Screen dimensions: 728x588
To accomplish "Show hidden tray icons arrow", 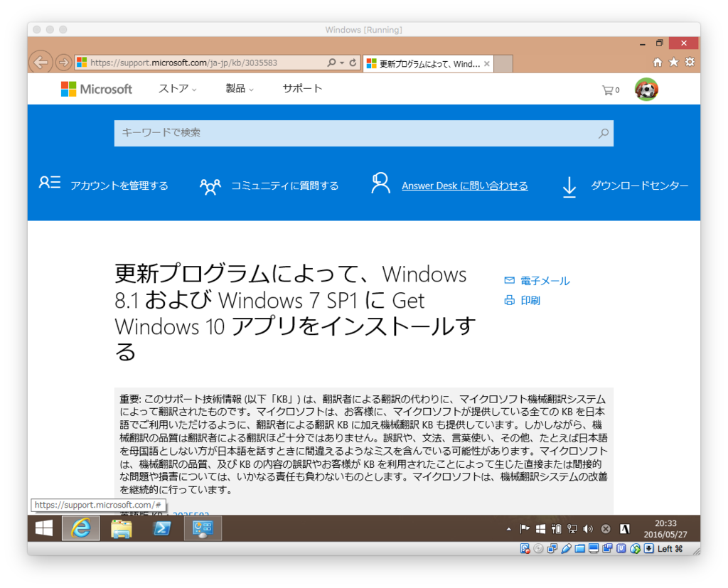I will pyautogui.click(x=509, y=528).
